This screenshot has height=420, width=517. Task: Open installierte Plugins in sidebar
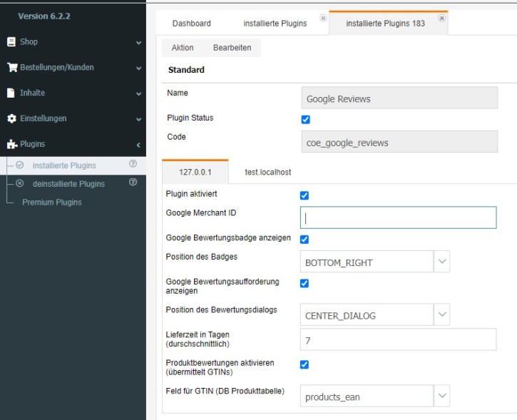coord(64,165)
